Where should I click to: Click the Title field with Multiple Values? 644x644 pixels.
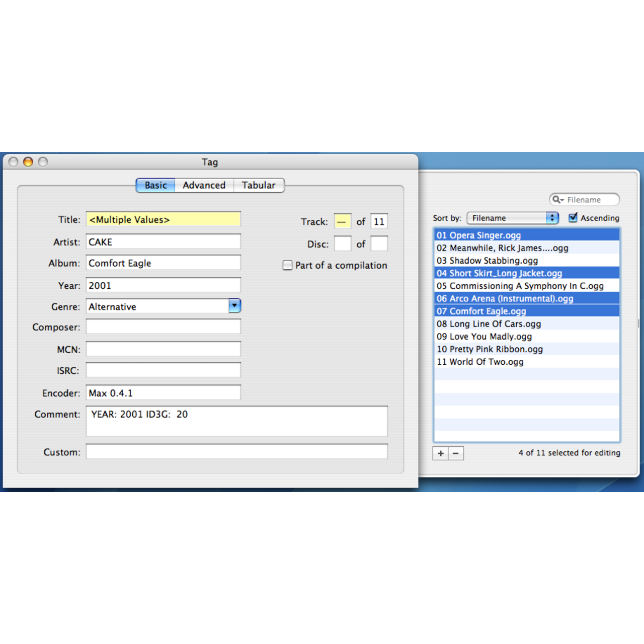(163, 219)
